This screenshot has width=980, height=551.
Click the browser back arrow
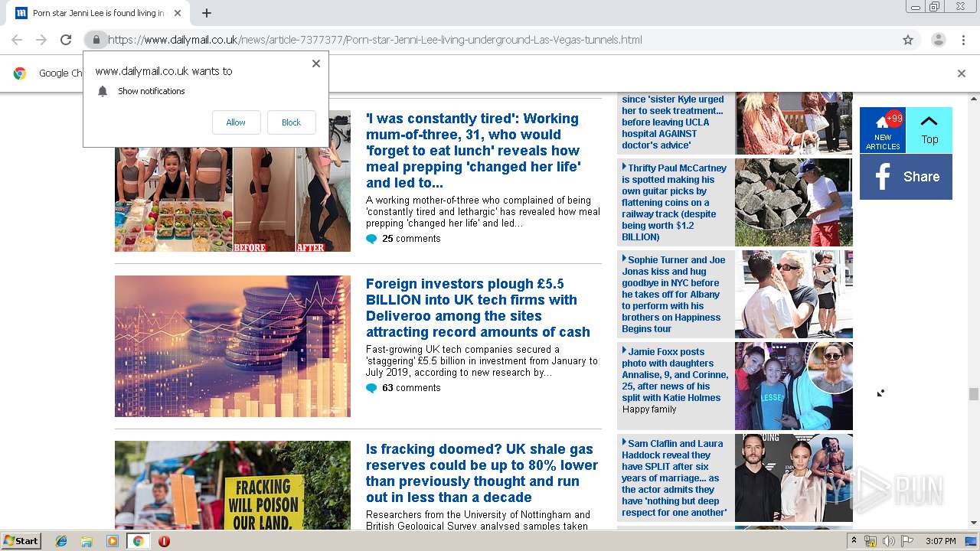pos(17,40)
